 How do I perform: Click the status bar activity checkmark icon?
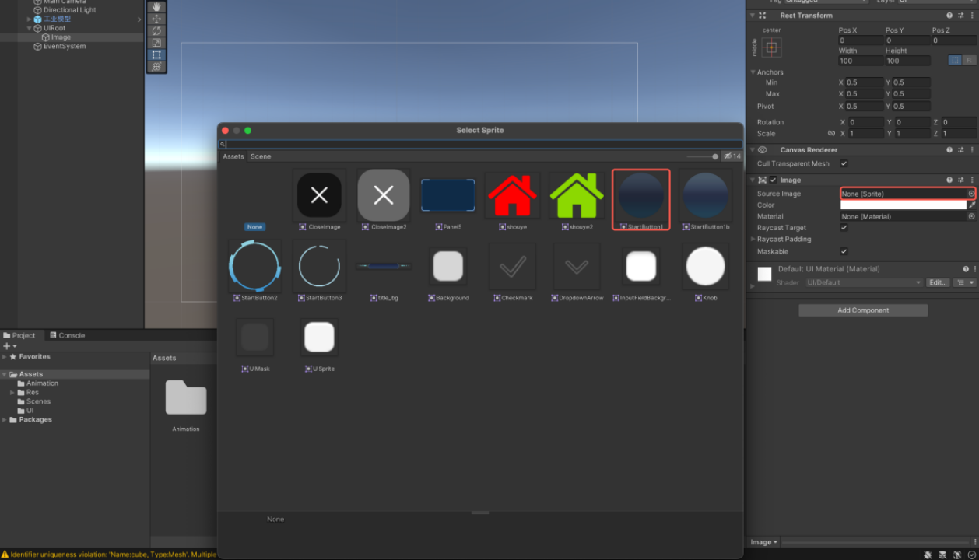coord(972,555)
